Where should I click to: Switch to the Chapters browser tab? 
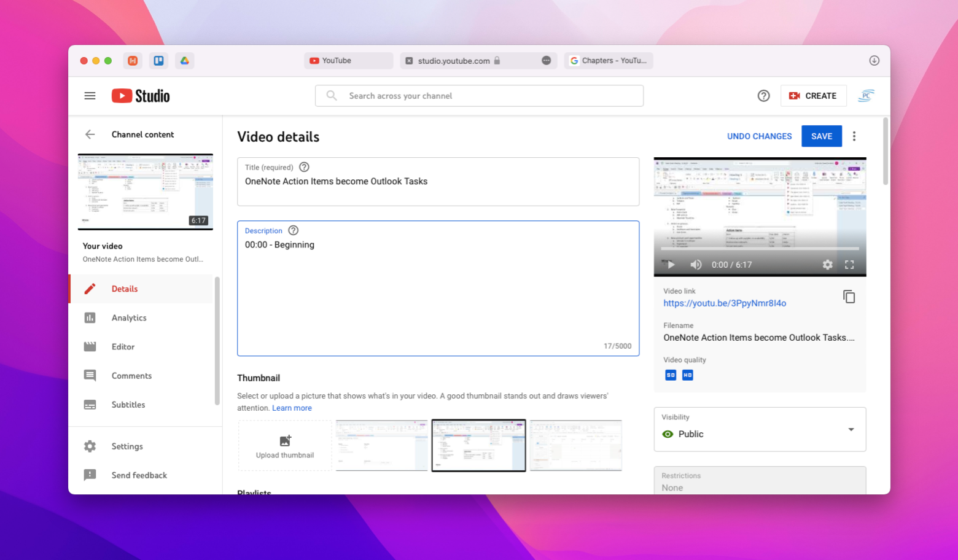point(609,61)
